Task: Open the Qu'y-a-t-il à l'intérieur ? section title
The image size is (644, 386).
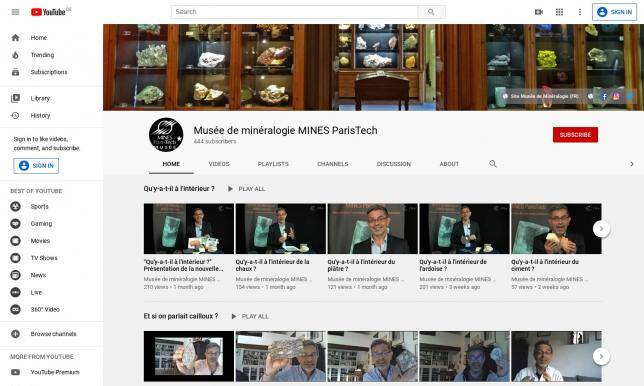Action: 179,188
